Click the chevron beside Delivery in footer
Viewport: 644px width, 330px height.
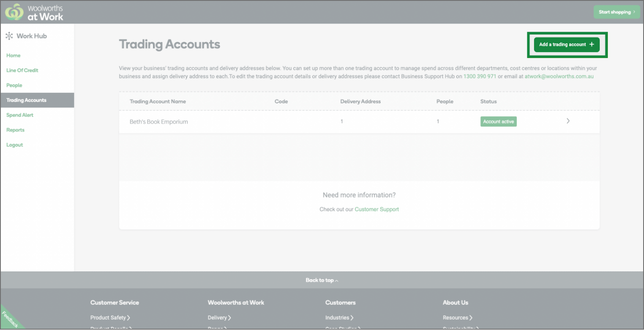(230, 317)
